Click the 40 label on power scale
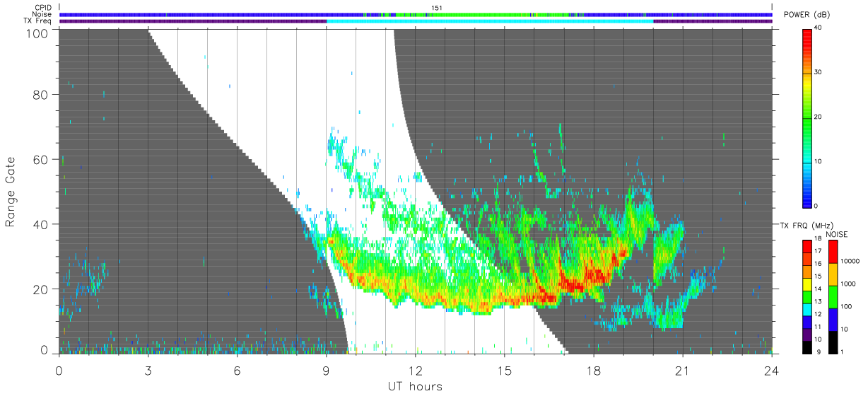Image resolution: width=868 pixels, height=401 pixels. (x=819, y=29)
